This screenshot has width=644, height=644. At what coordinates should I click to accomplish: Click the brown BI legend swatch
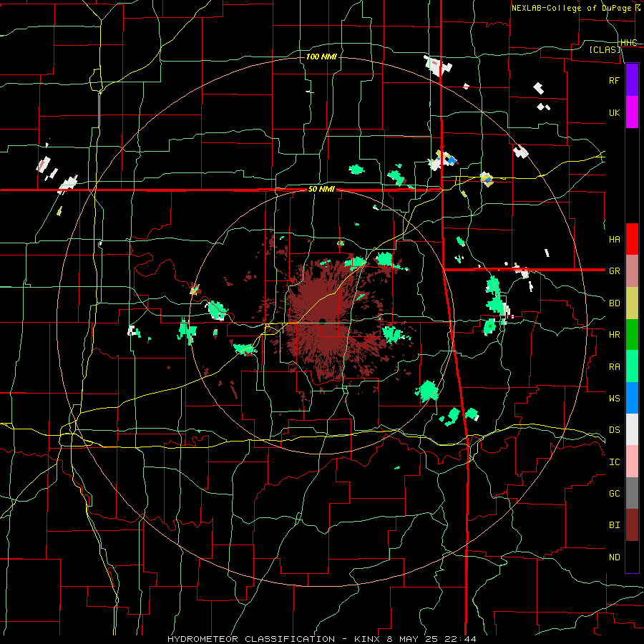coord(632,525)
